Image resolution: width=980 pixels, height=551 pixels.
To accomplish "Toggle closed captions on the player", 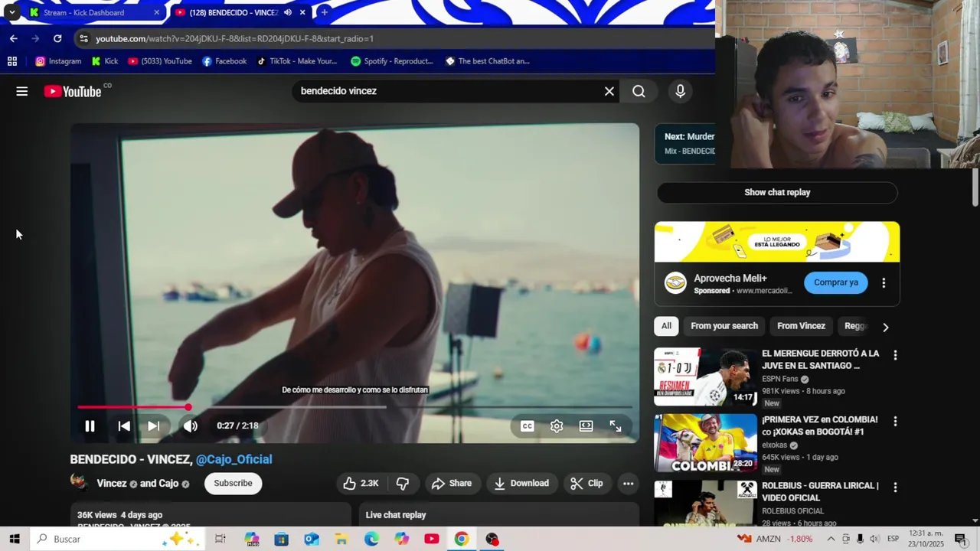I will pos(528,426).
